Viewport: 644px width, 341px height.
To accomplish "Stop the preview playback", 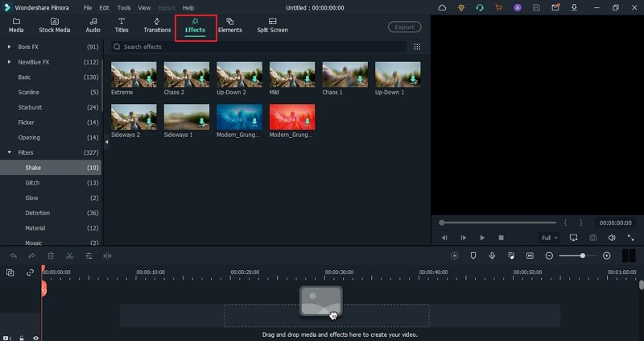I will tap(501, 238).
